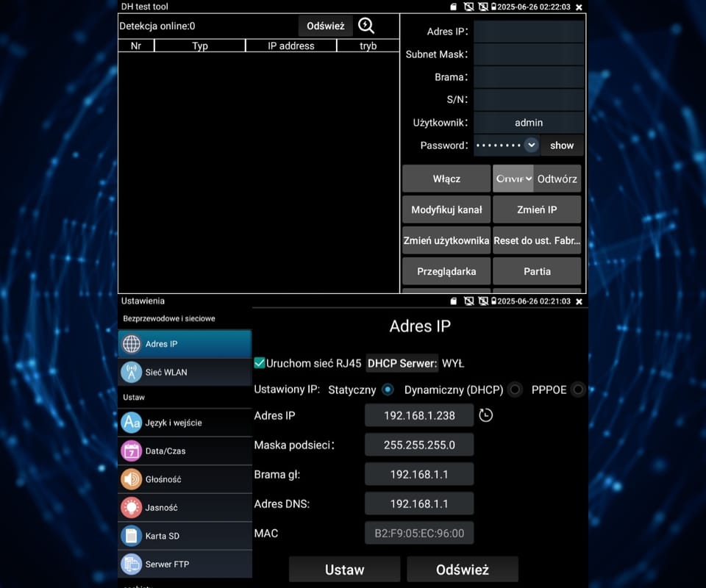Click the Maska podsieci input field
The width and height of the screenshot is (706, 588).
(419, 445)
